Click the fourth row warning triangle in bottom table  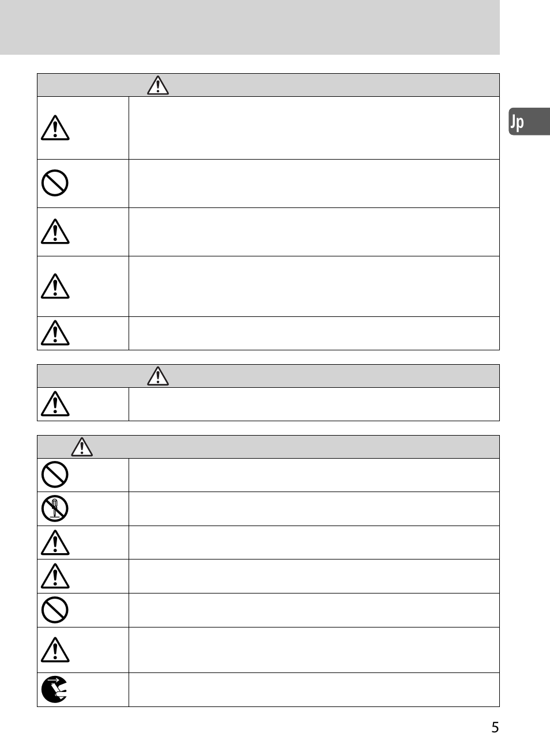55,576
